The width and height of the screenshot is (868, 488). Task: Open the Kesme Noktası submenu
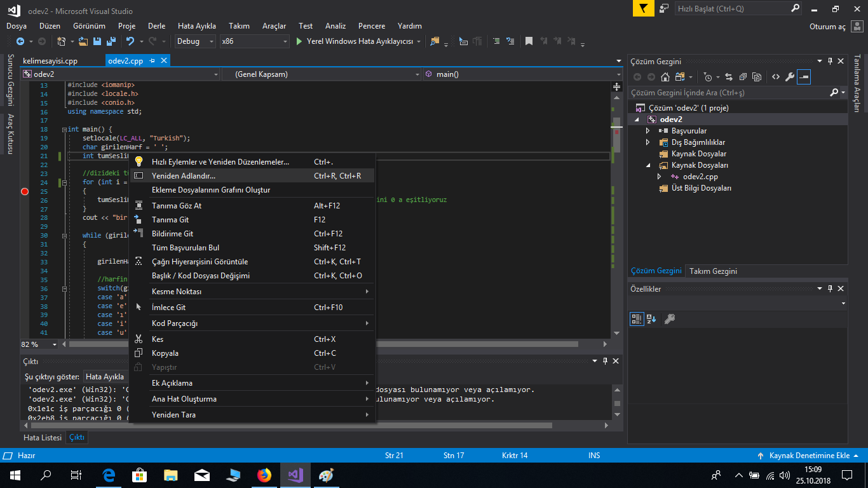252,292
